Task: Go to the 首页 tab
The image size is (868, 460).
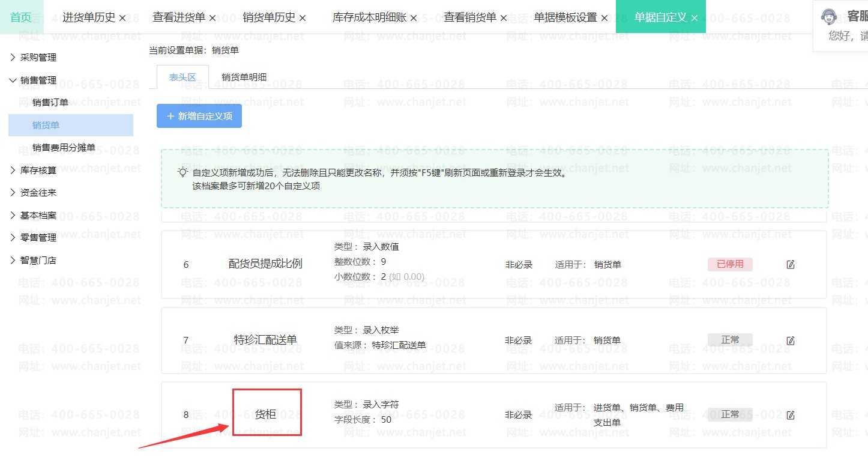Action: point(21,17)
